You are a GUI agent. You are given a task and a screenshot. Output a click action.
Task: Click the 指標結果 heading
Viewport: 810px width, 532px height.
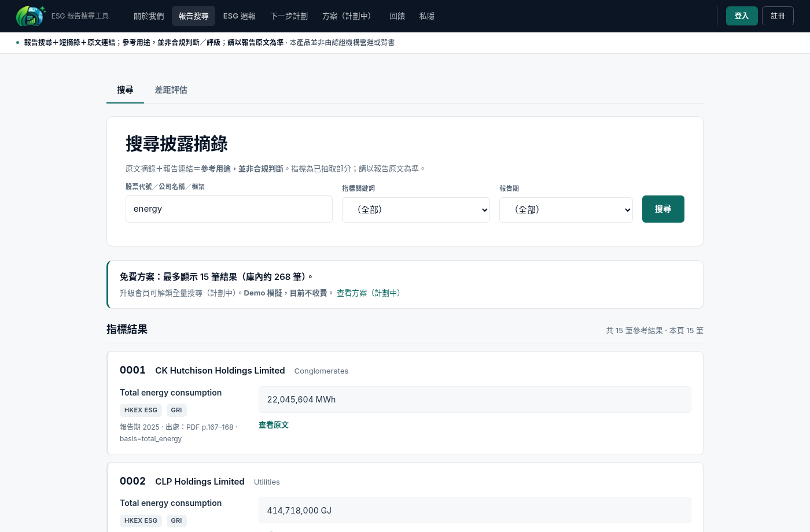point(127,330)
